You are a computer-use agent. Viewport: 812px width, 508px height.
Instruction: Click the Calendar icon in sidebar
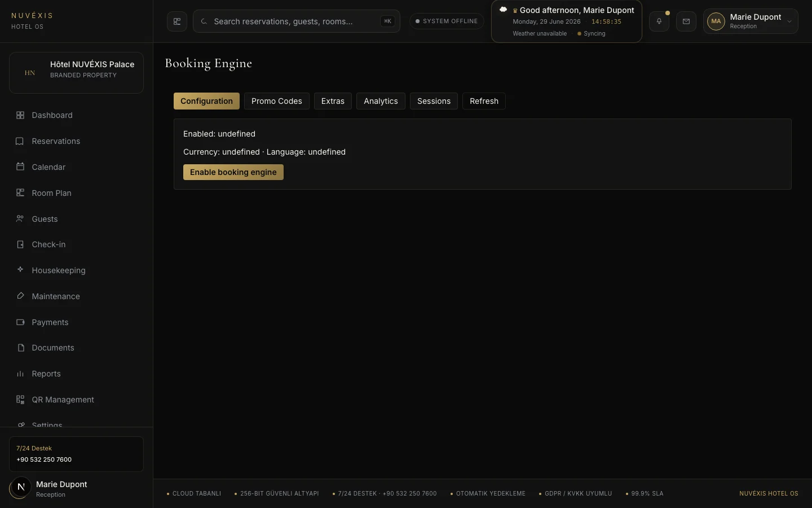[20, 167]
